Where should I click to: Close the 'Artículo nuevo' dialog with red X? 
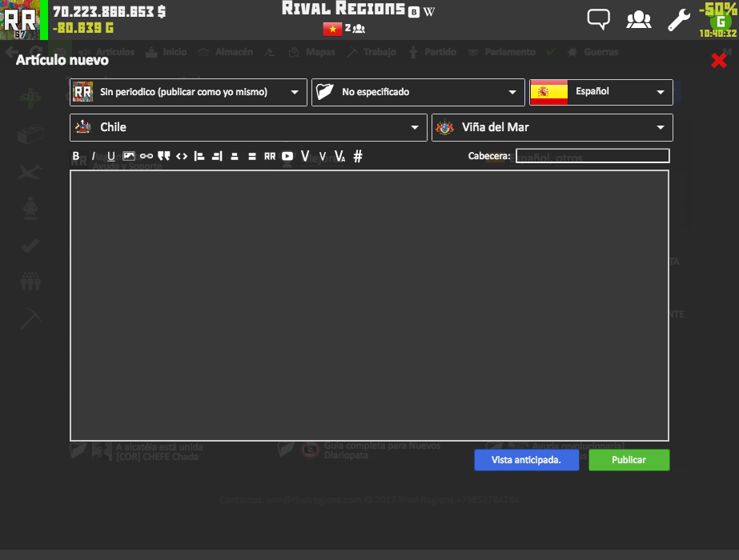click(x=718, y=60)
